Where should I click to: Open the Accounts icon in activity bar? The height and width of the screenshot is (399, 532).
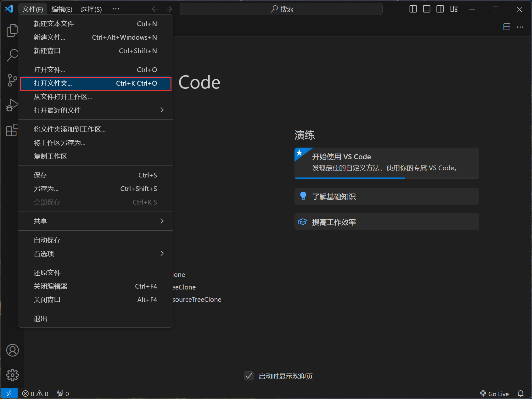coord(13,350)
